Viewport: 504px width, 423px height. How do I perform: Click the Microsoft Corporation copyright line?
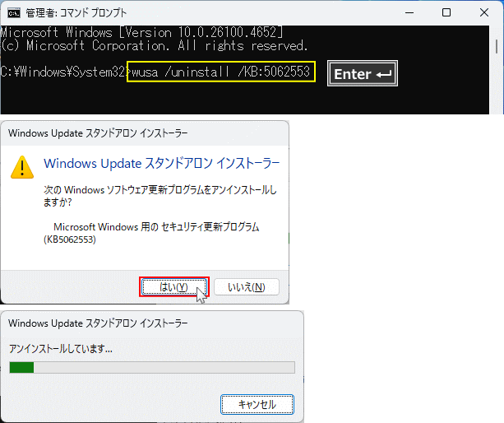[154, 45]
